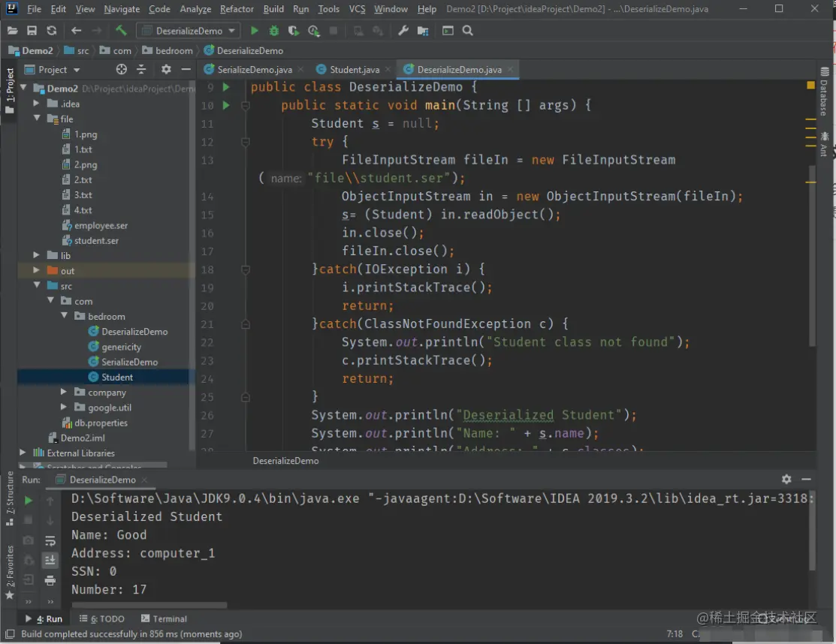Click the 4: Run tool window button
The image size is (836, 644).
(44, 619)
